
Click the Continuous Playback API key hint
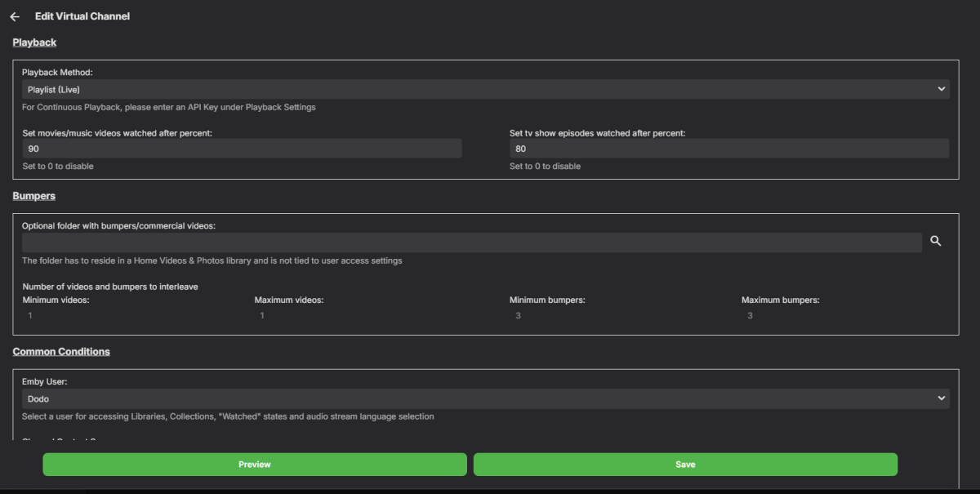[x=169, y=107]
